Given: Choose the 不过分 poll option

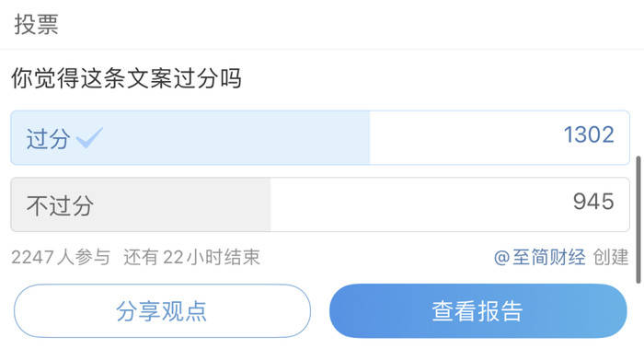Looking at the screenshot, I should pyautogui.click(x=320, y=204).
